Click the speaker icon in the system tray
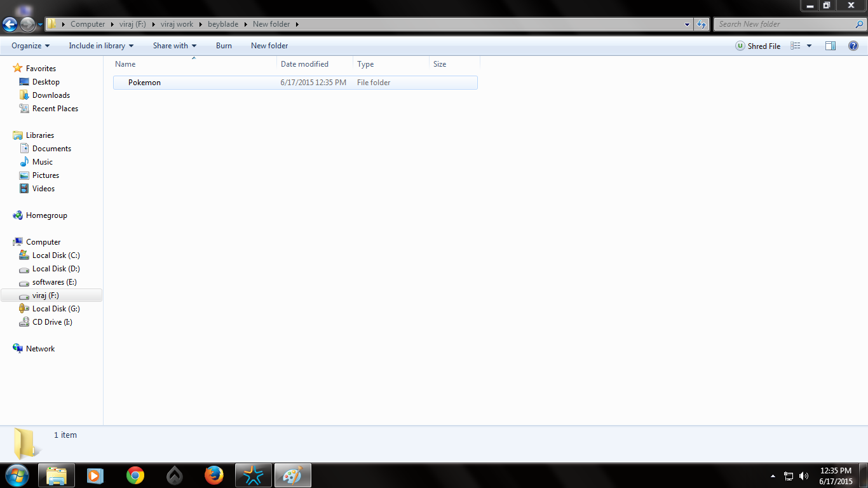 (803, 475)
